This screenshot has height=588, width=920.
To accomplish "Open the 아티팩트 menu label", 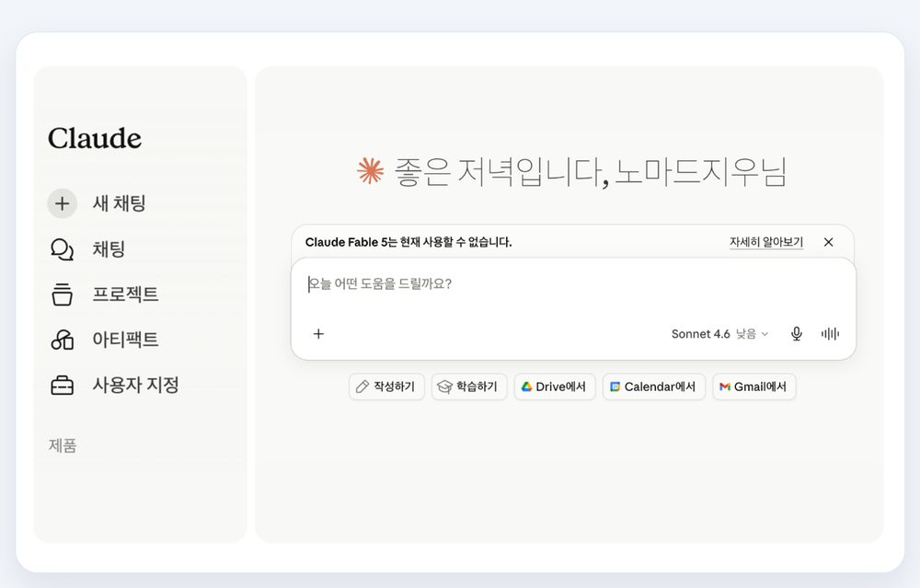I will tap(125, 340).
